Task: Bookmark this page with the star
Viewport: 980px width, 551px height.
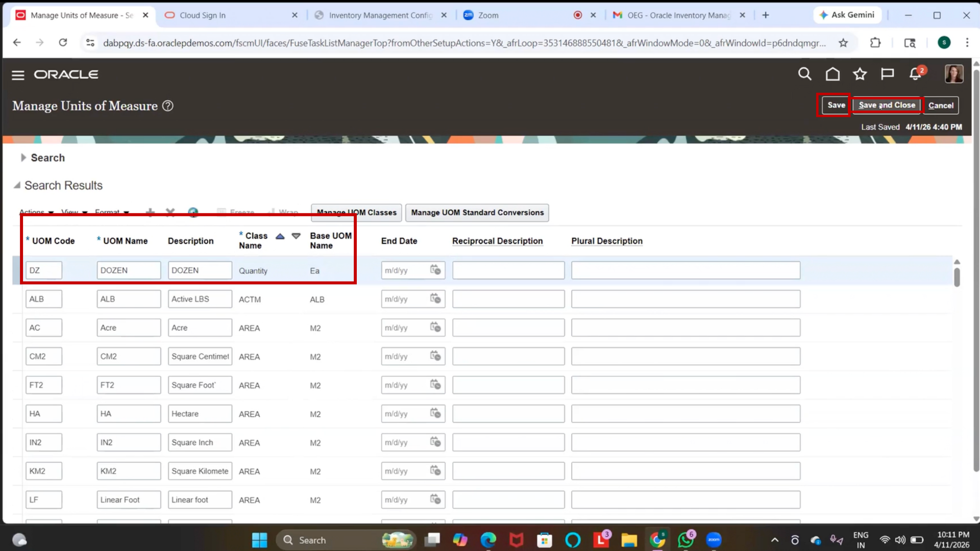Action: pyautogui.click(x=843, y=43)
